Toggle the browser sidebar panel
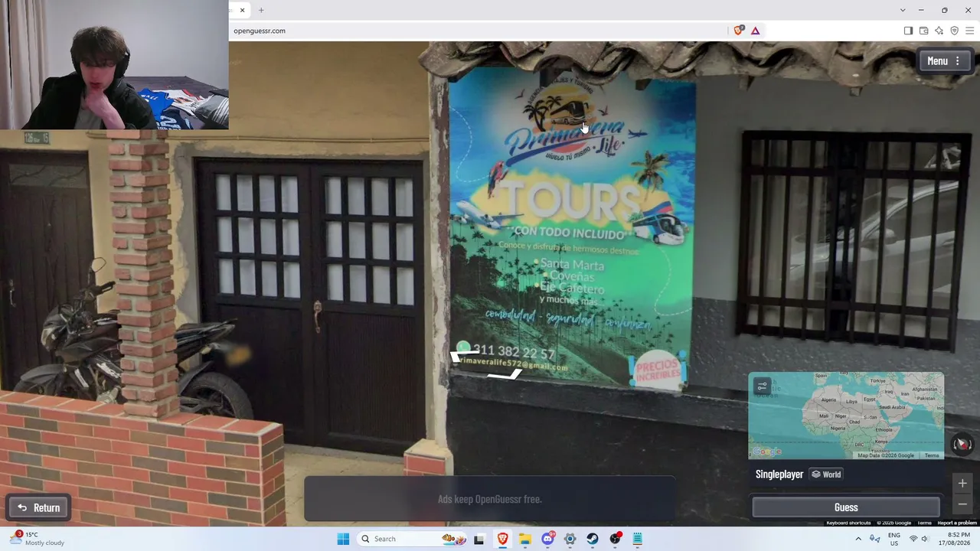The height and width of the screenshot is (551, 980). click(908, 31)
